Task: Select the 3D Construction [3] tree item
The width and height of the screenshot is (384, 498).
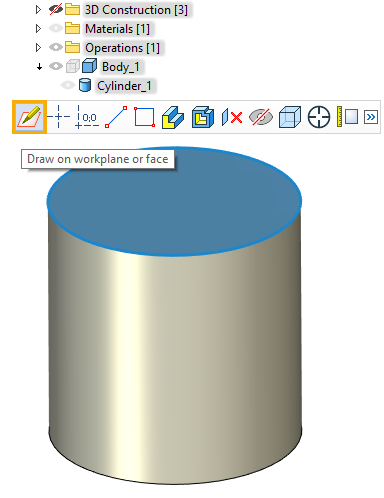Action: pyautogui.click(x=136, y=10)
